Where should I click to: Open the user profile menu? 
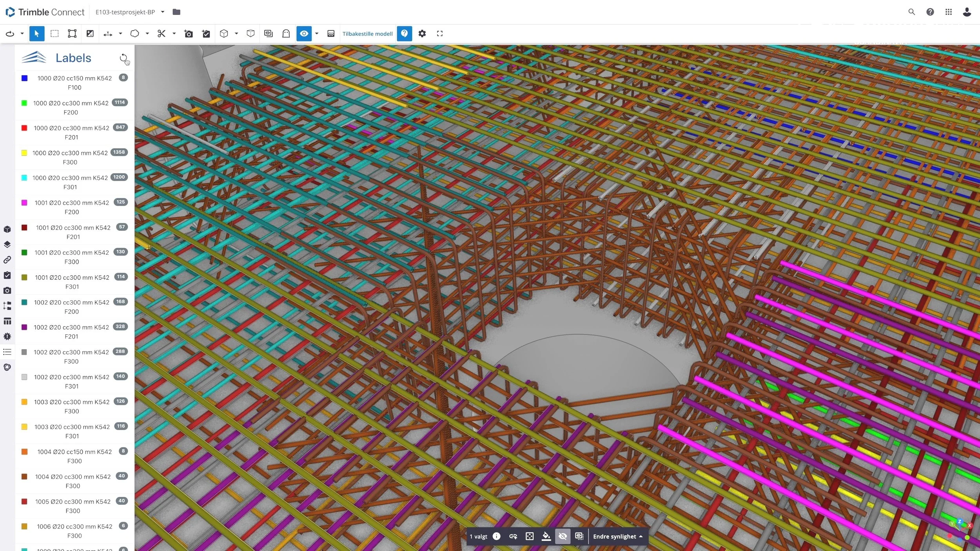(967, 12)
